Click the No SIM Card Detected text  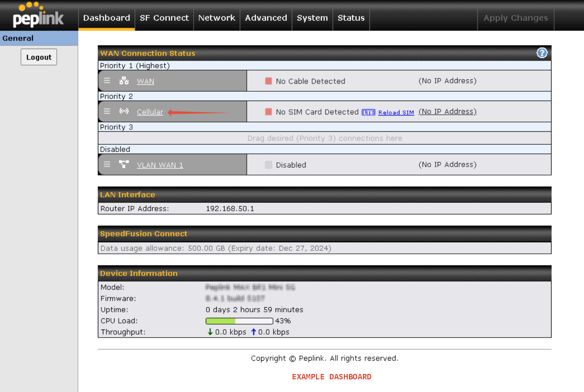point(317,112)
